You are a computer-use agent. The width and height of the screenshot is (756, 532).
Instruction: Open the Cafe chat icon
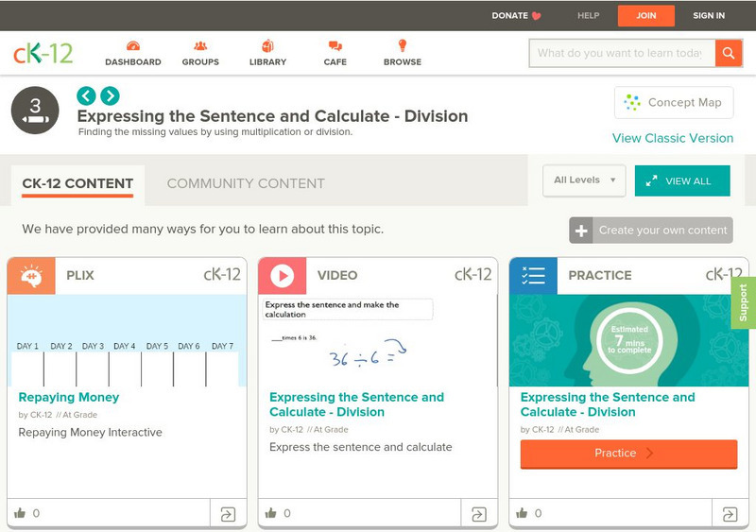pos(335,46)
